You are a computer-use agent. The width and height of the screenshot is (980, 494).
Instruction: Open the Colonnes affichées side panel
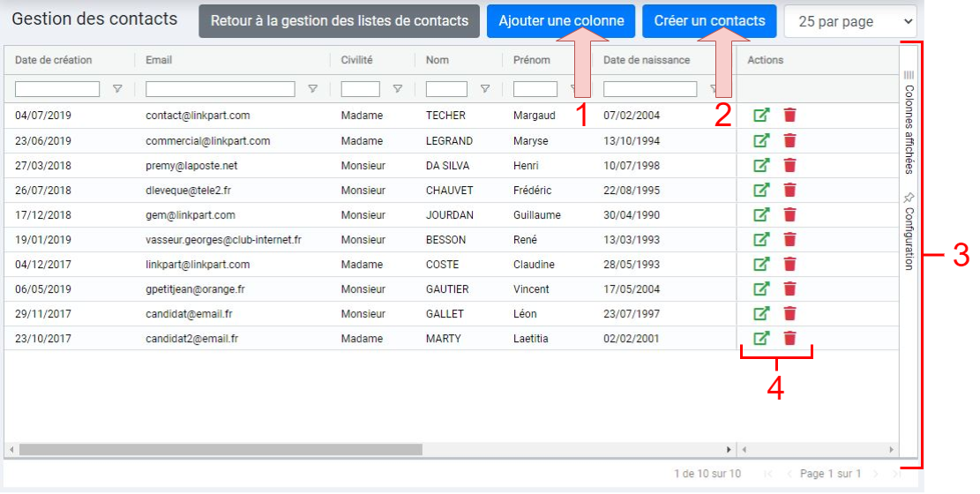(x=909, y=122)
